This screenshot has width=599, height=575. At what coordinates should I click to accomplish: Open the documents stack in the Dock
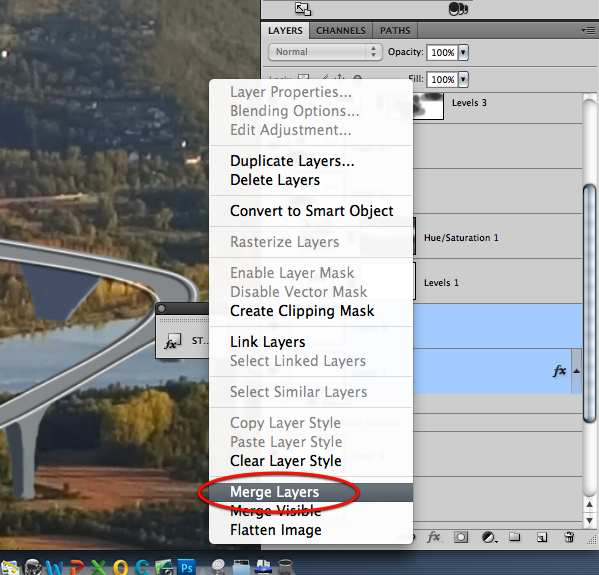pyautogui.click(x=263, y=567)
